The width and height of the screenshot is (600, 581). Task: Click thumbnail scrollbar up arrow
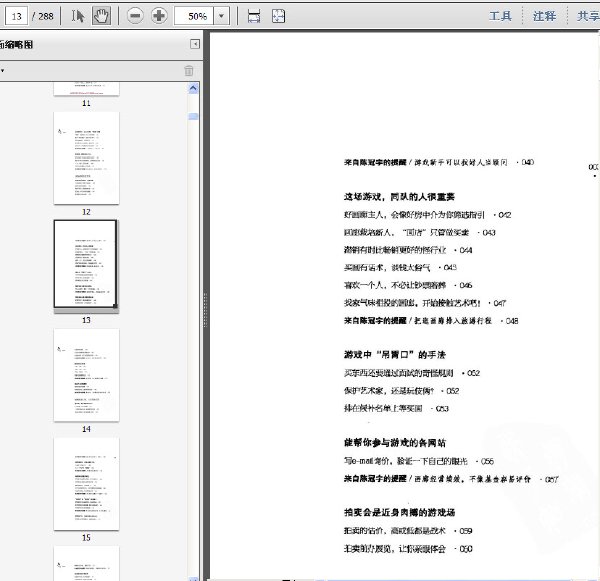click(x=193, y=88)
